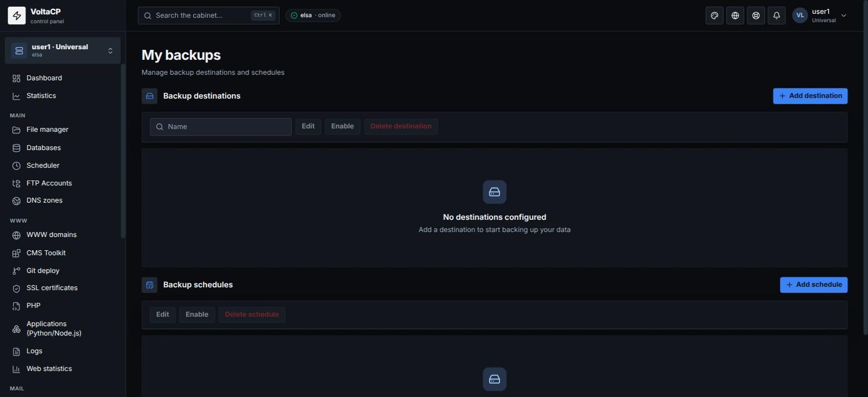Click the PHP file icon
The width and height of the screenshot is (868, 397).
point(17,306)
